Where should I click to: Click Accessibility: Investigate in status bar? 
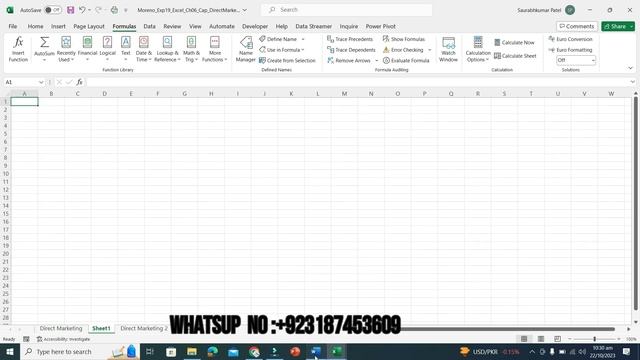pos(63,339)
